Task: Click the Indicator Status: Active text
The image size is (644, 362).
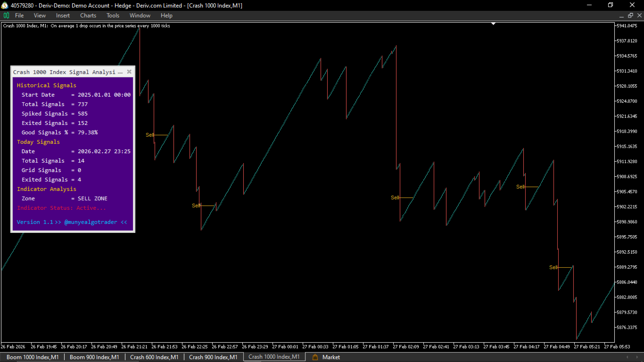Action: click(x=62, y=208)
